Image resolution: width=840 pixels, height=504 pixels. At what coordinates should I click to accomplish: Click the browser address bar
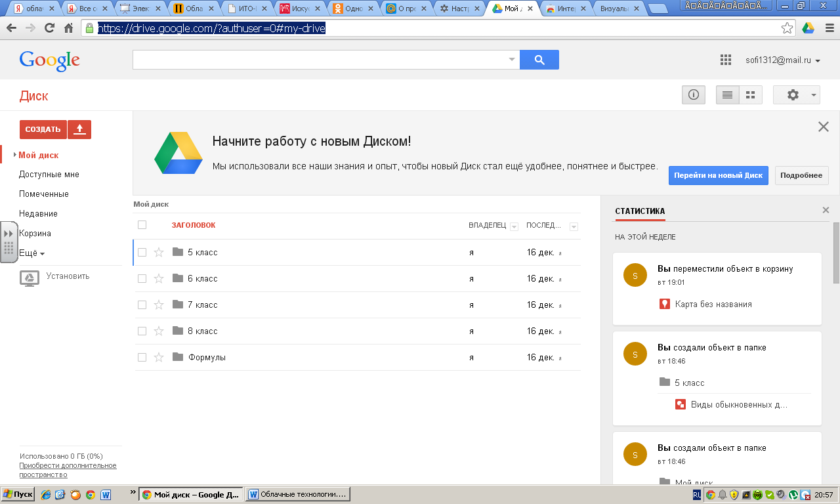point(438,29)
